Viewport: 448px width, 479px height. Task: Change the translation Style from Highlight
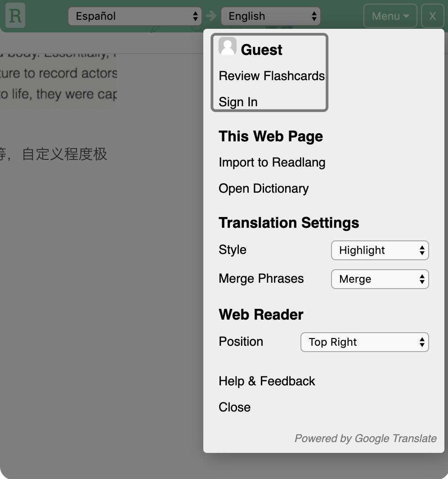tap(380, 250)
